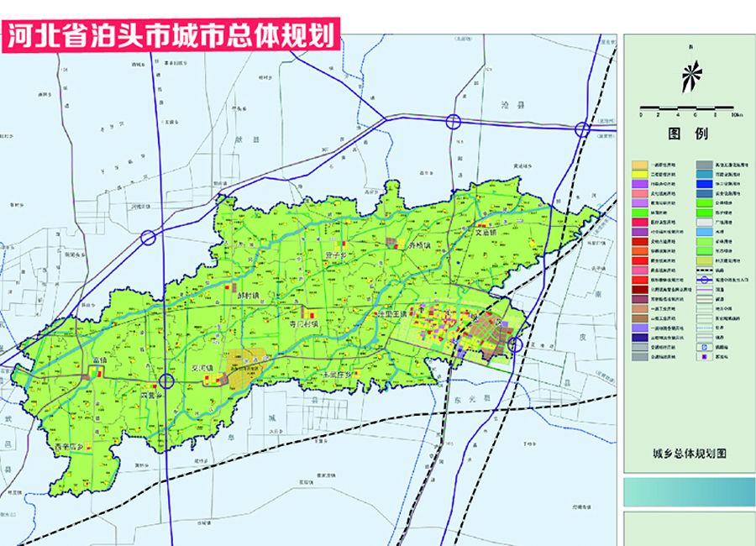This screenshot has width=756, height=546.
Task: Click the 图例 legend heading
Action: point(688,134)
